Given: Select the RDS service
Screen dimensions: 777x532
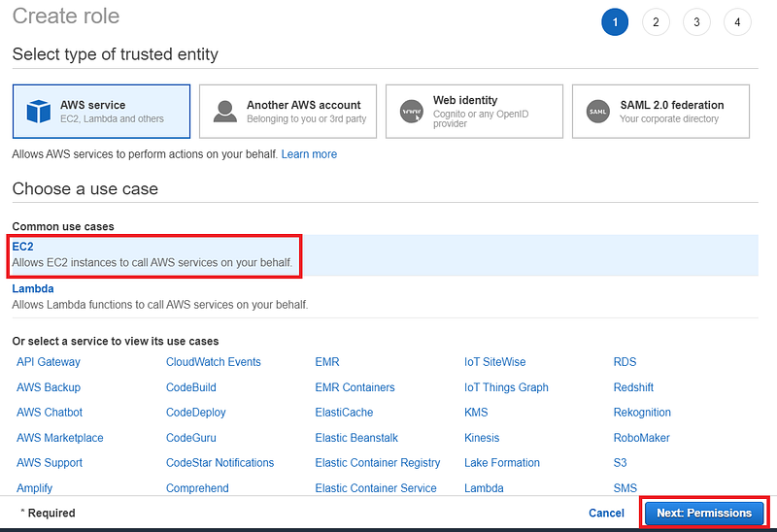Looking at the screenshot, I should pos(625,361).
